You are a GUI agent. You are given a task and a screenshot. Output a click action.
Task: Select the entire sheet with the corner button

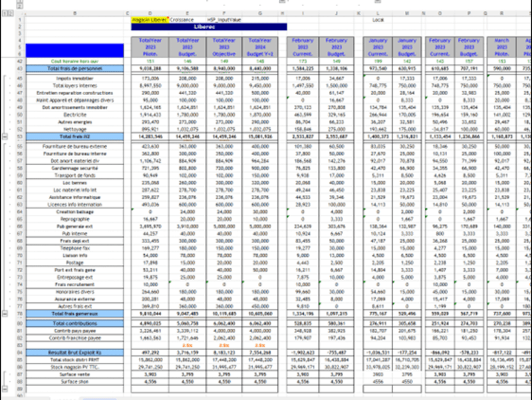click(x=20, y=13)
